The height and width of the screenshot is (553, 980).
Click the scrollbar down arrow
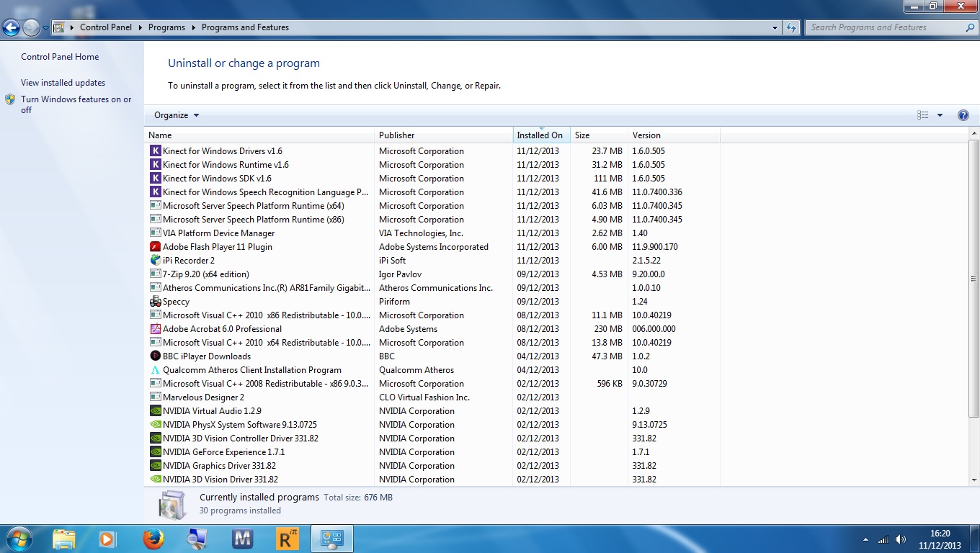(x=974, y=480)
